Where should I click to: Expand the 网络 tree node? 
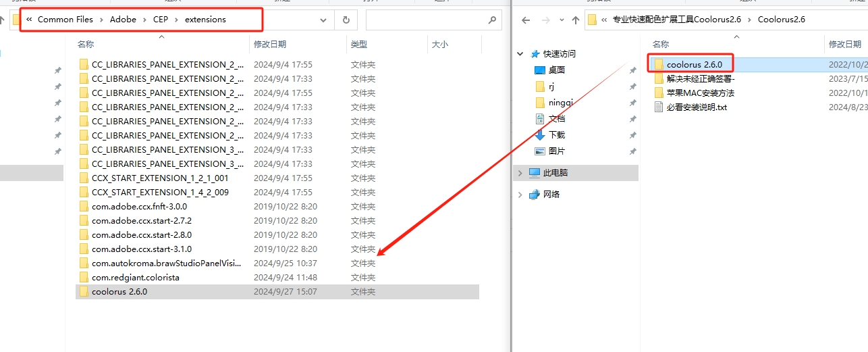520,194
